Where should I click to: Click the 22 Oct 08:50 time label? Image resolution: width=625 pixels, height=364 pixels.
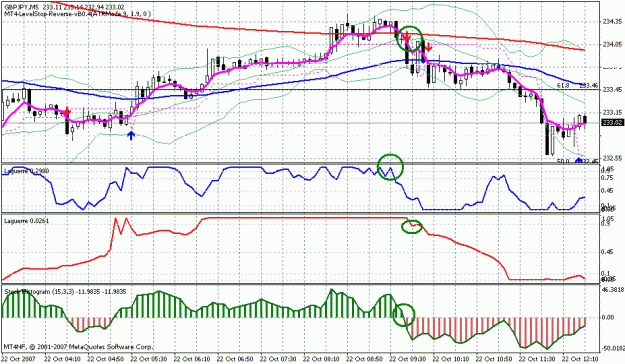coord(365,359)
